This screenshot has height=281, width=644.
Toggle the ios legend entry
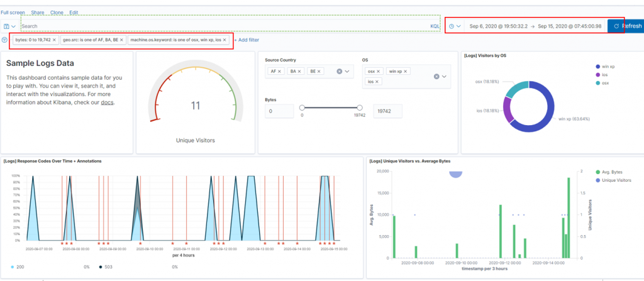[602, 75]
